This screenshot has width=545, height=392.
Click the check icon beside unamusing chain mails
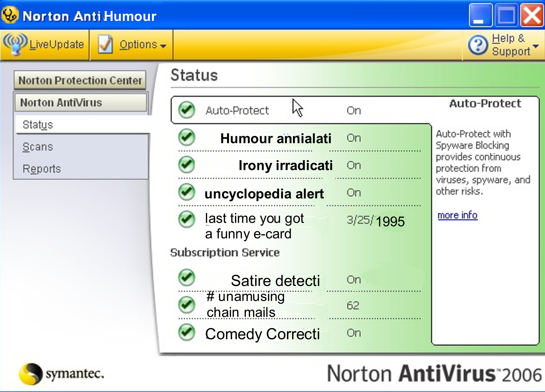click(x=187, y=305)
